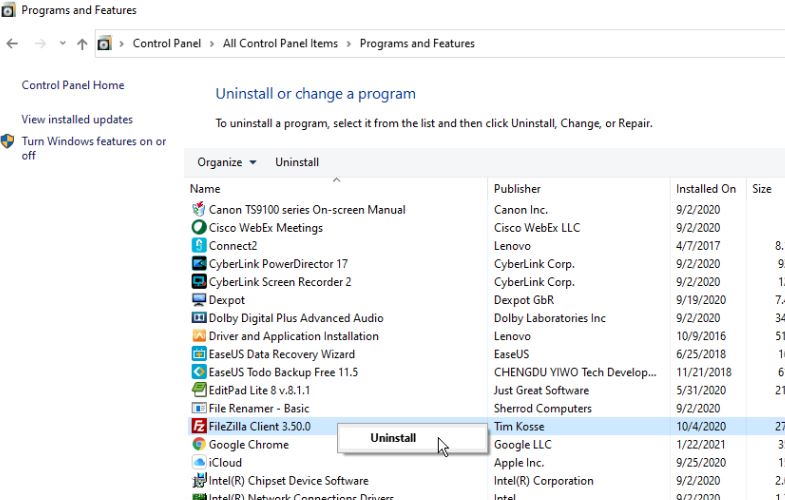Click the Uninstall toolbar button

coord(297,162)
